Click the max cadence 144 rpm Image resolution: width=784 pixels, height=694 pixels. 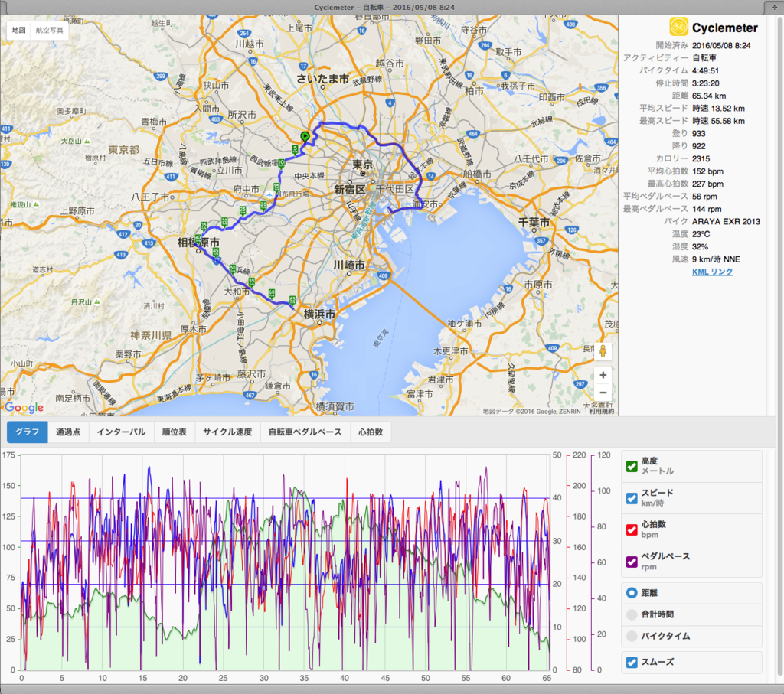(x=707, y=209)
